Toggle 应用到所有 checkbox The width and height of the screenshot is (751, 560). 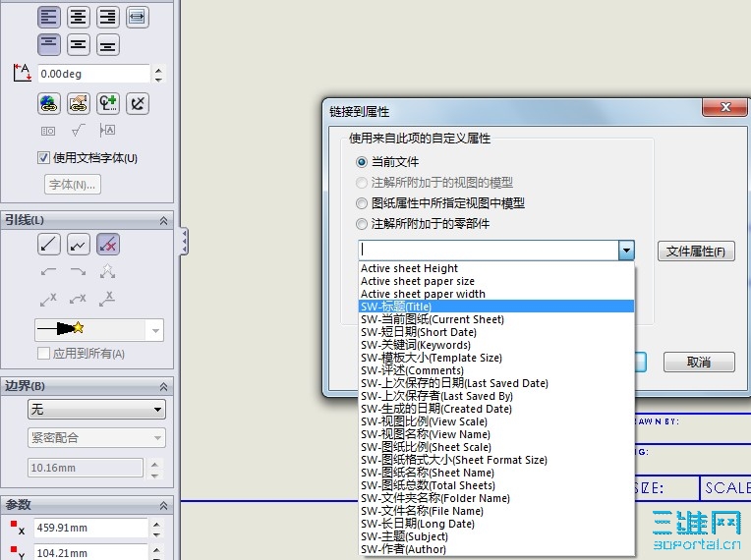pos(43,354)
